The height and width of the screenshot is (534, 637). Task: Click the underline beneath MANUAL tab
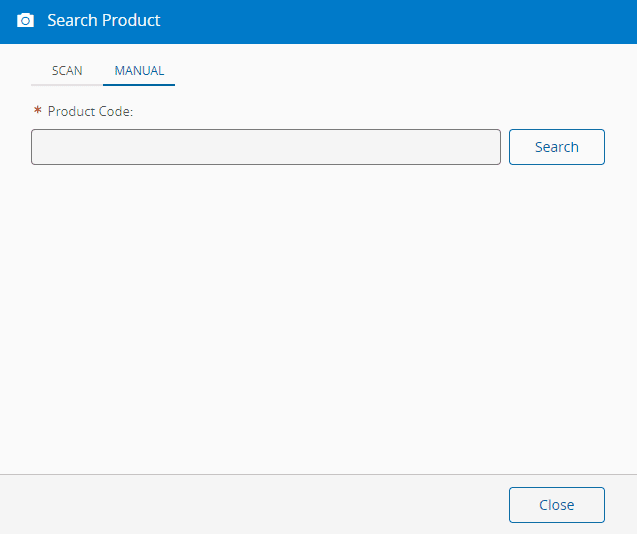tap(139, 85)
